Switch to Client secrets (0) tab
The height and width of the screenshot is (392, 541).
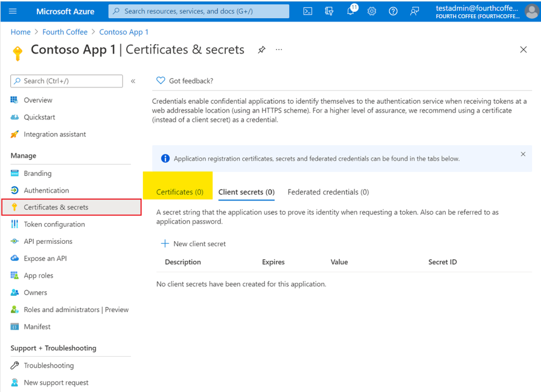pos(246,192)
